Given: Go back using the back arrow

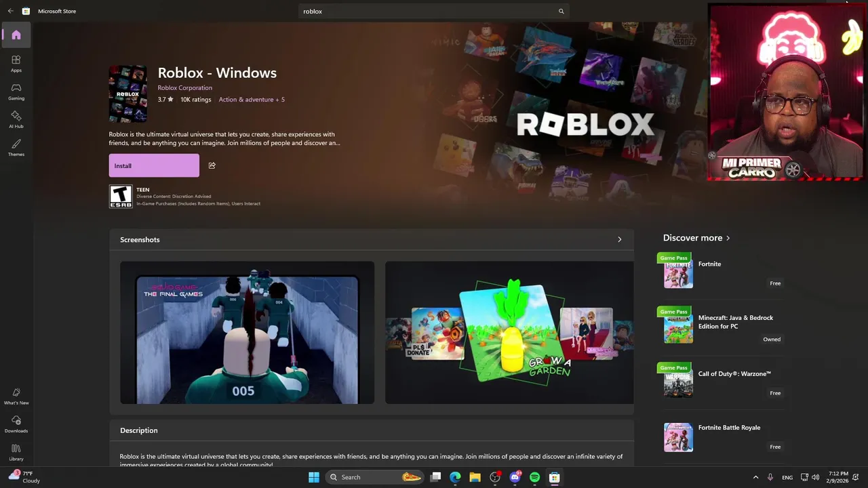Looking at the screenshot, I should (x=10, y=11).
